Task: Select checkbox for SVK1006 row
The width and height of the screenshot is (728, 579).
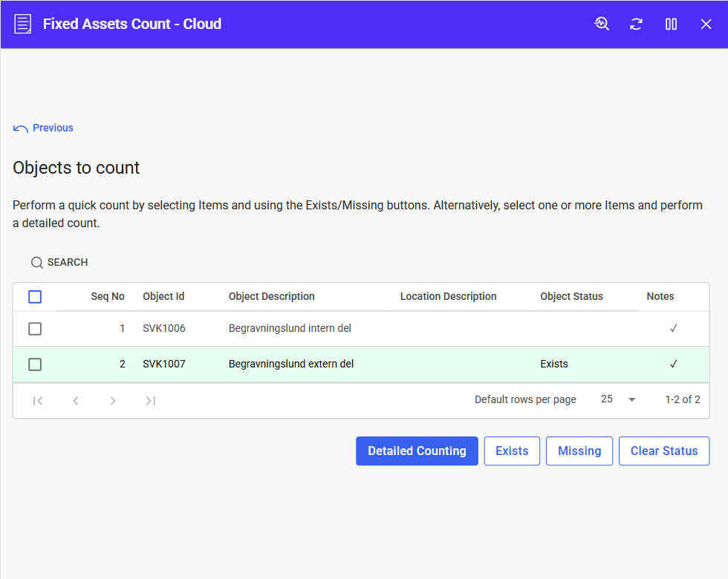Action: (x=35, y=329)
